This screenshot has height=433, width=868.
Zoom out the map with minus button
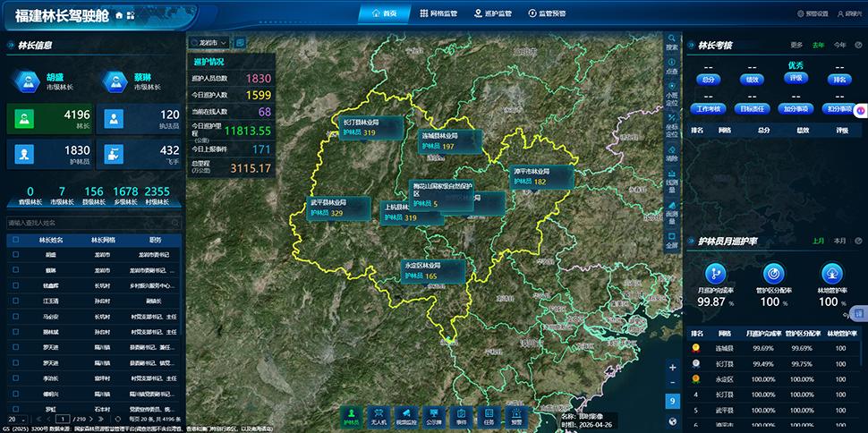click(673, 383)
